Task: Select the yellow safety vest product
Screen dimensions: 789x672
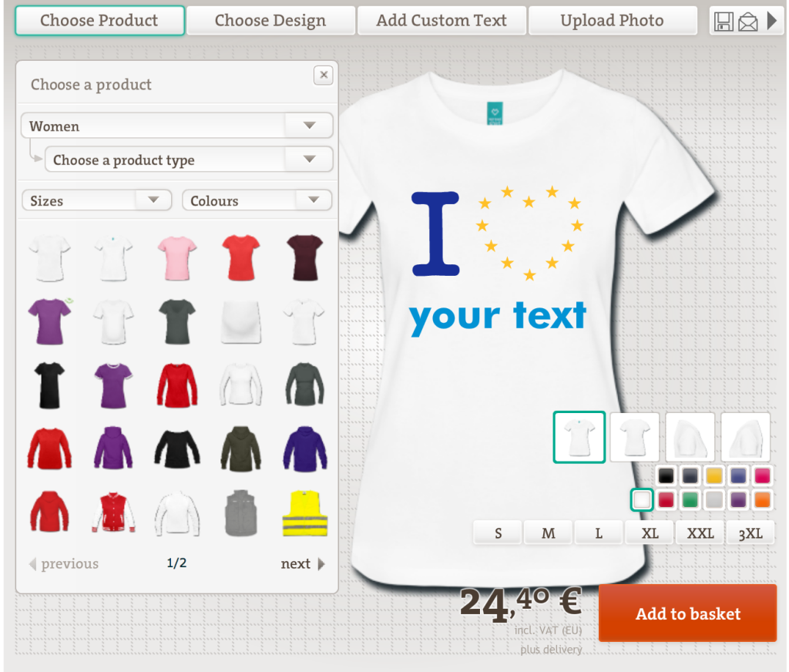Action: click(305, 513)
